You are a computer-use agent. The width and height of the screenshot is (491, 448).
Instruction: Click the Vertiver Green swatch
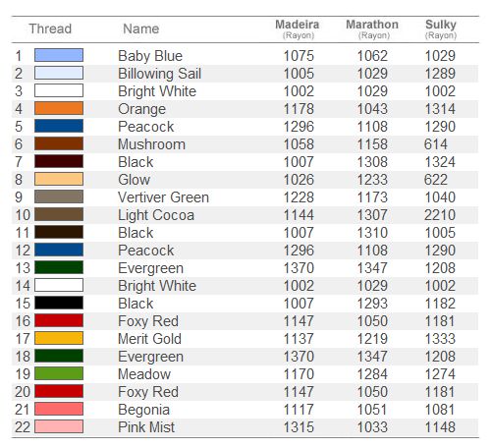tap(59, 196)
